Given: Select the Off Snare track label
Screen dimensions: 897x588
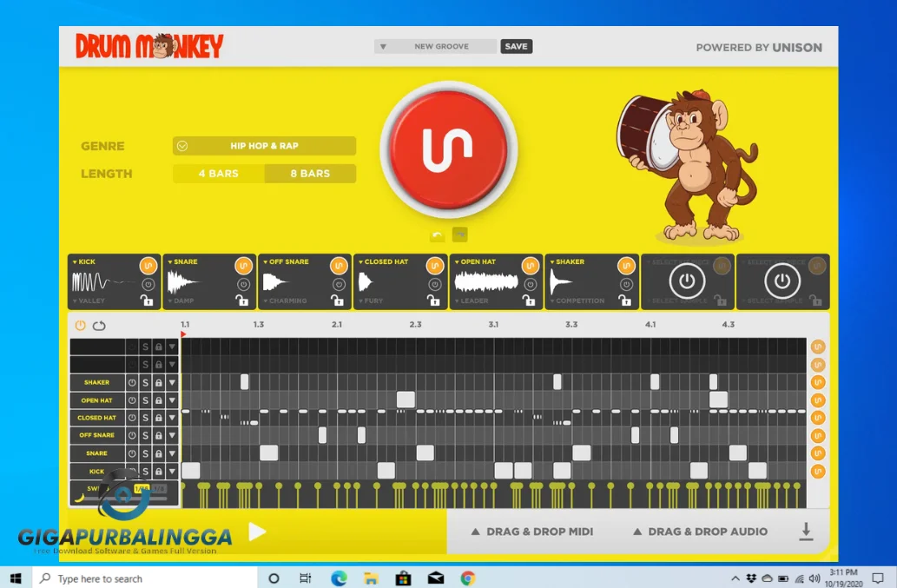Looking at the screenshot, I should 97,435.
